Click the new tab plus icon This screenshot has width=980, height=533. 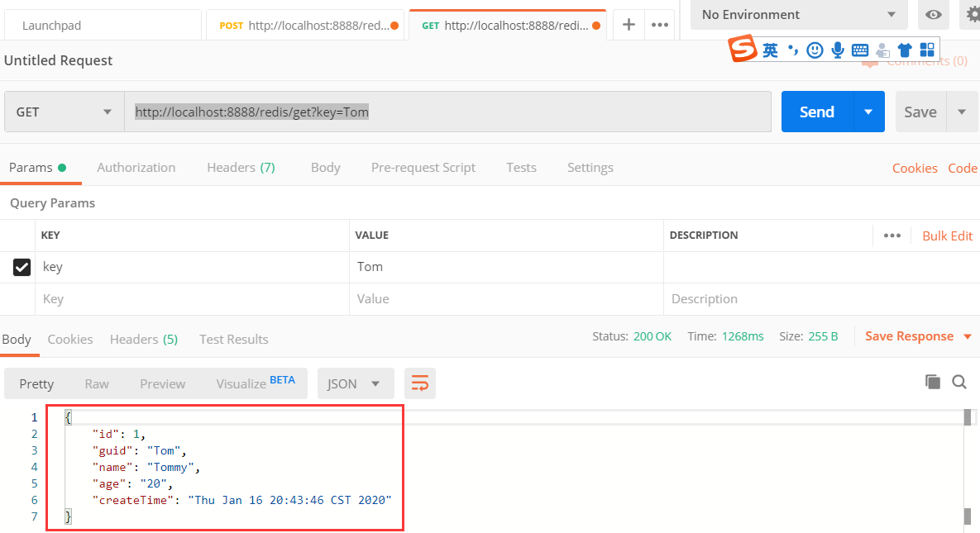(629, 25)
